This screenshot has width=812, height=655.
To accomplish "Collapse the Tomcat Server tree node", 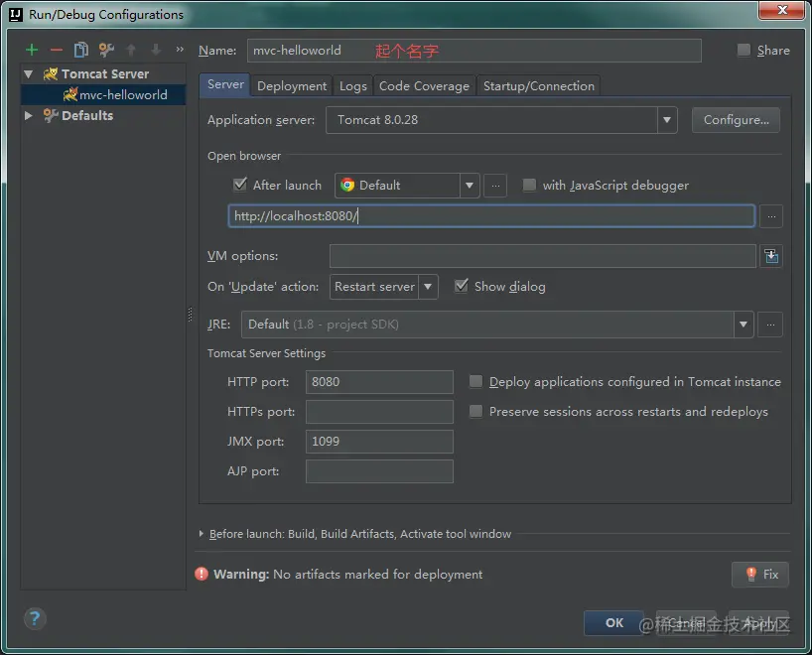I will tap(29, 74).
